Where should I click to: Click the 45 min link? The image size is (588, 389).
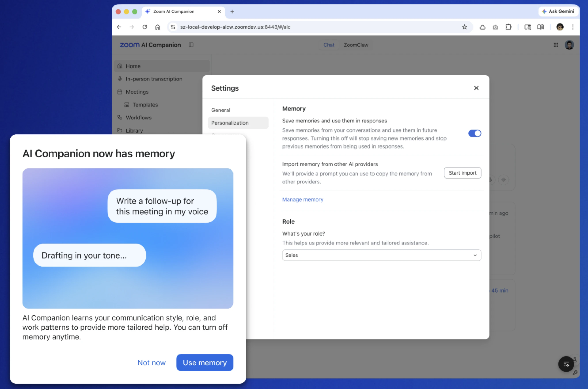point(499,290)
